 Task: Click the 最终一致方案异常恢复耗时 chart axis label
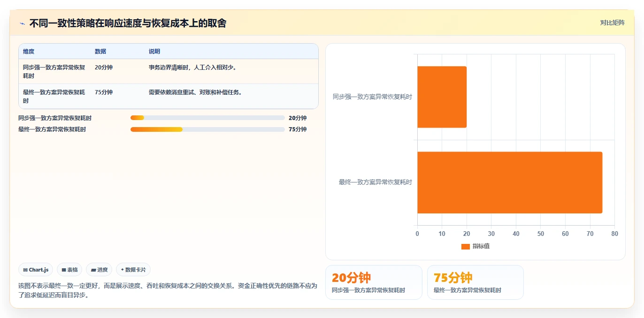(376, 182)
